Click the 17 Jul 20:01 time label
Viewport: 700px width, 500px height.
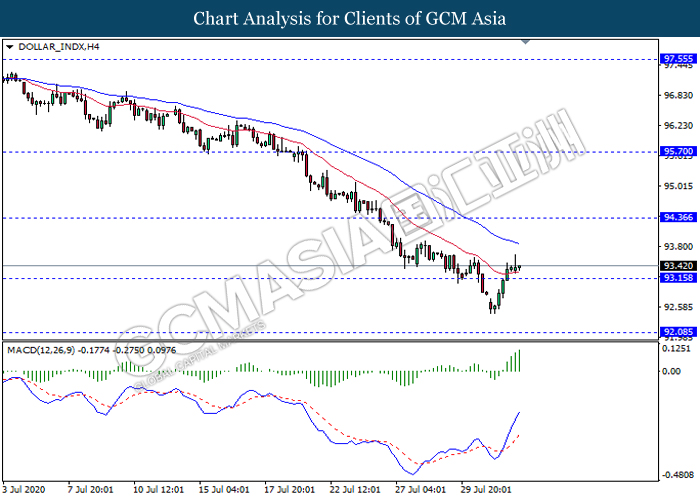288,489
